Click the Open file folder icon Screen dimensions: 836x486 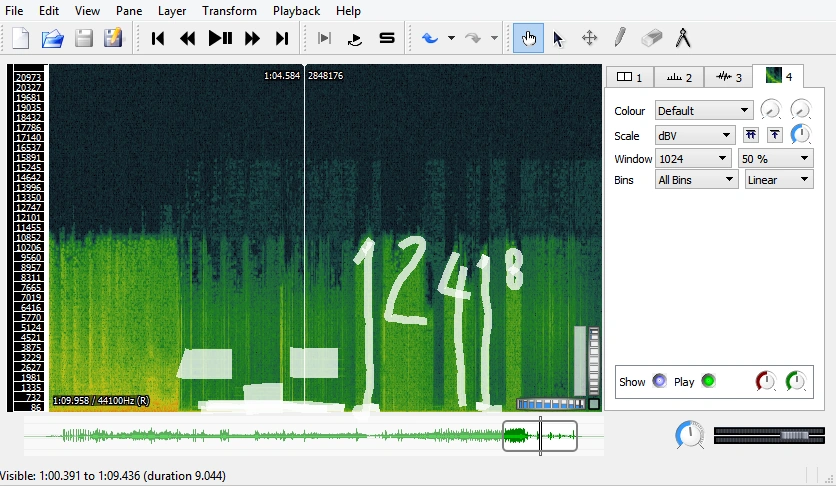click(52, 39)
